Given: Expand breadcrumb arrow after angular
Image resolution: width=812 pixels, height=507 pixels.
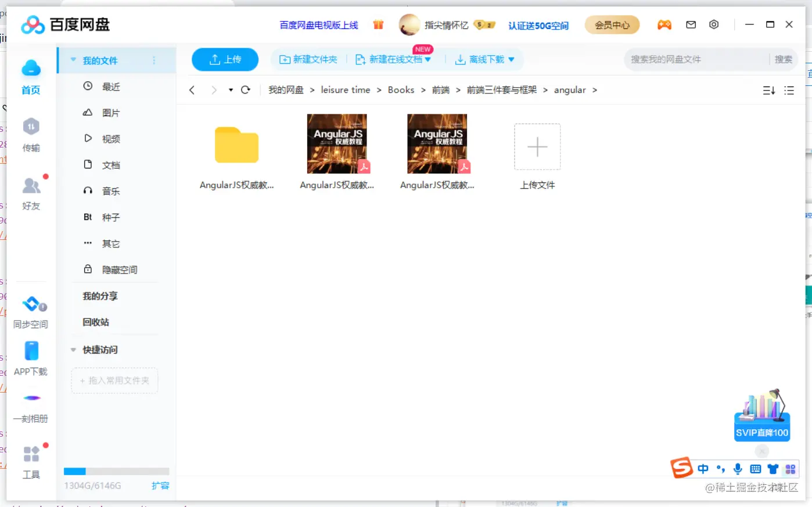Looking at the screenshot, I should point(594,90).
